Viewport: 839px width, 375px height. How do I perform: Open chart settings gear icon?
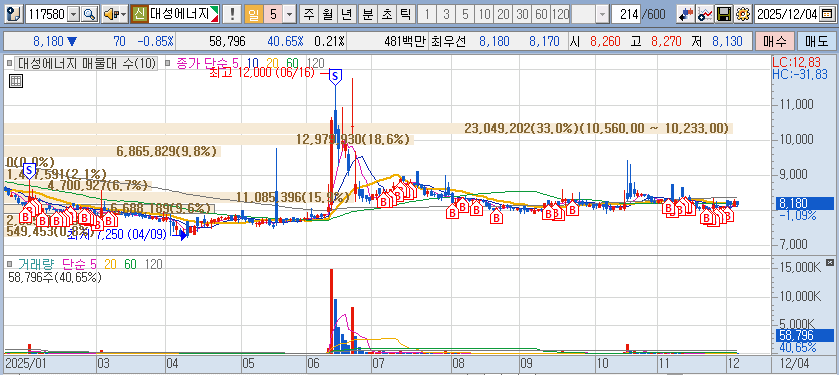point(742,14)
